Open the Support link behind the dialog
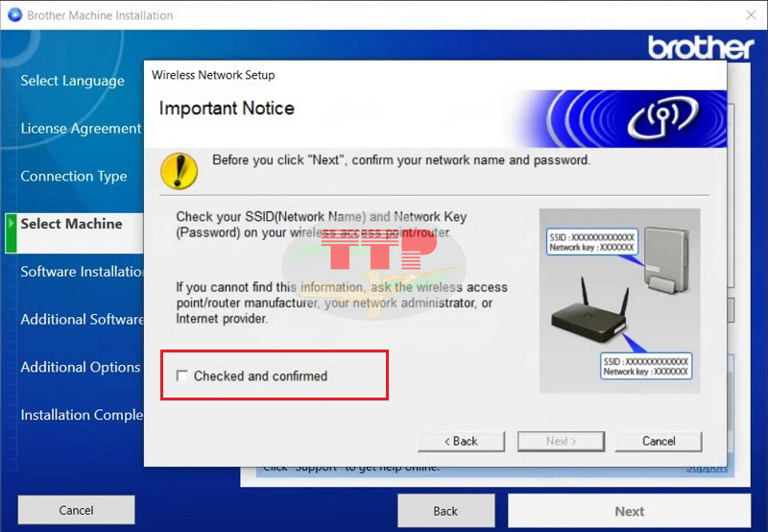 tap(707, 468)
